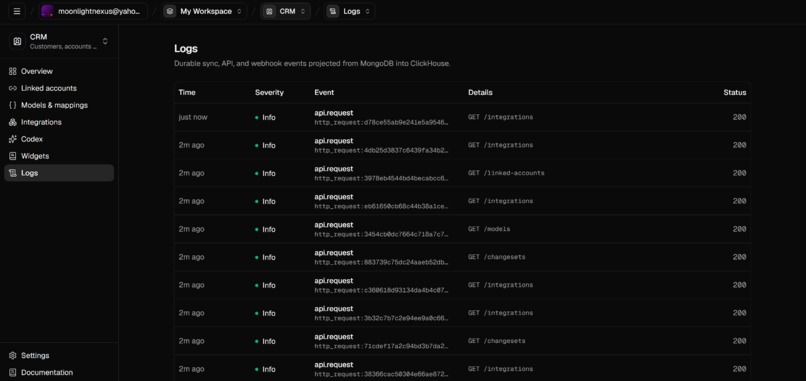
Task: Click the Models & mappings braces icon
Action: (13, 105)
